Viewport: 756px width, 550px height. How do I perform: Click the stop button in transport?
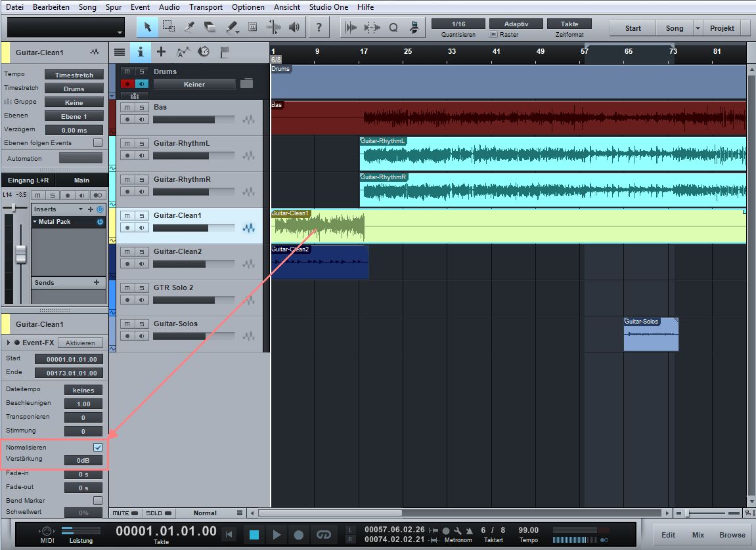[x=254, y=535]
